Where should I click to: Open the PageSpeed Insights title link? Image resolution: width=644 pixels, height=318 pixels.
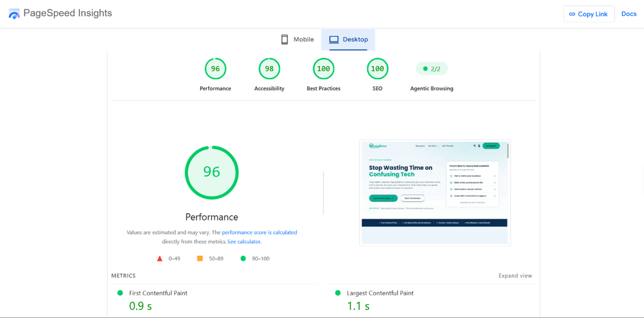pos(67,13)
